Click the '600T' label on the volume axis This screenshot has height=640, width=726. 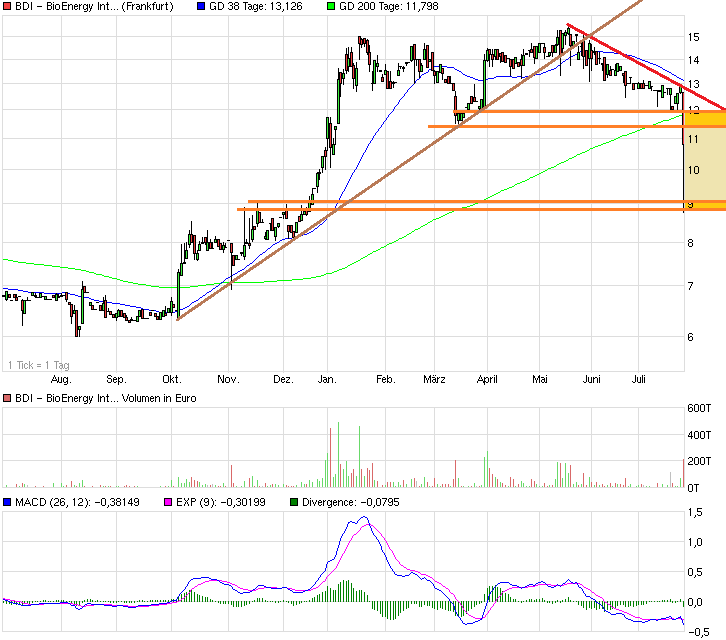click(x=697, y=408)
